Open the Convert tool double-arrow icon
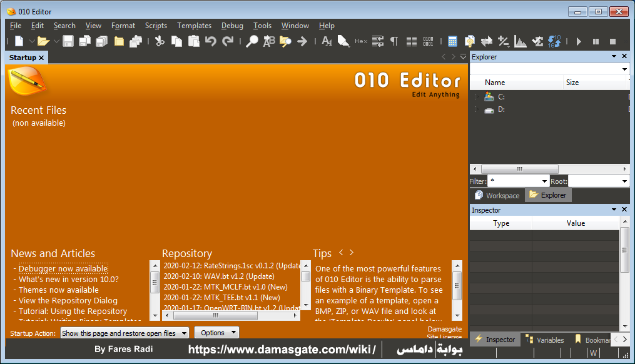Screen dimensions: 635x364 [x=486, y=41]
